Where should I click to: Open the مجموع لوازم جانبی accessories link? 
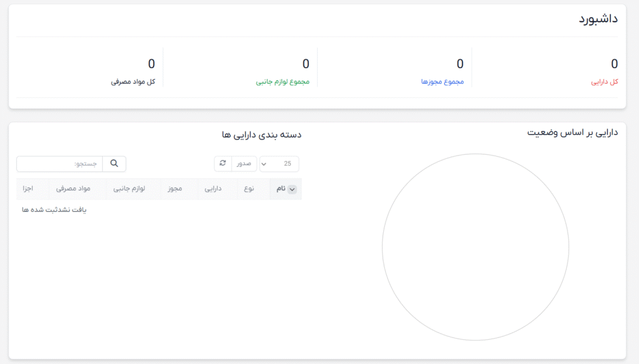pos(283,82)
